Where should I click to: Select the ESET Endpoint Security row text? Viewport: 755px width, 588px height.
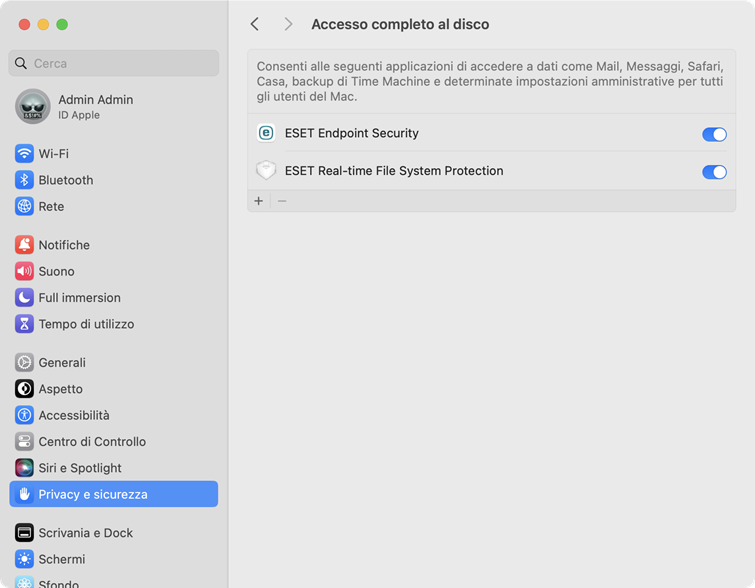point(351,133)
